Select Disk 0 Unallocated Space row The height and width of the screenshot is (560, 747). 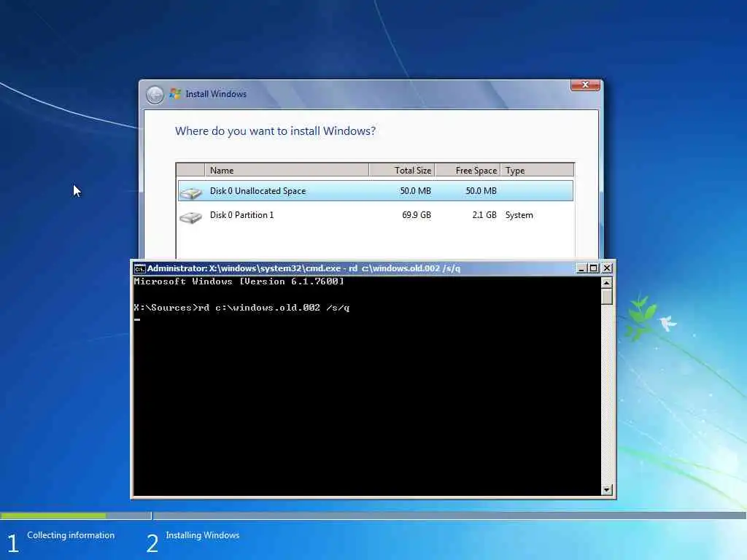point(376,191)
